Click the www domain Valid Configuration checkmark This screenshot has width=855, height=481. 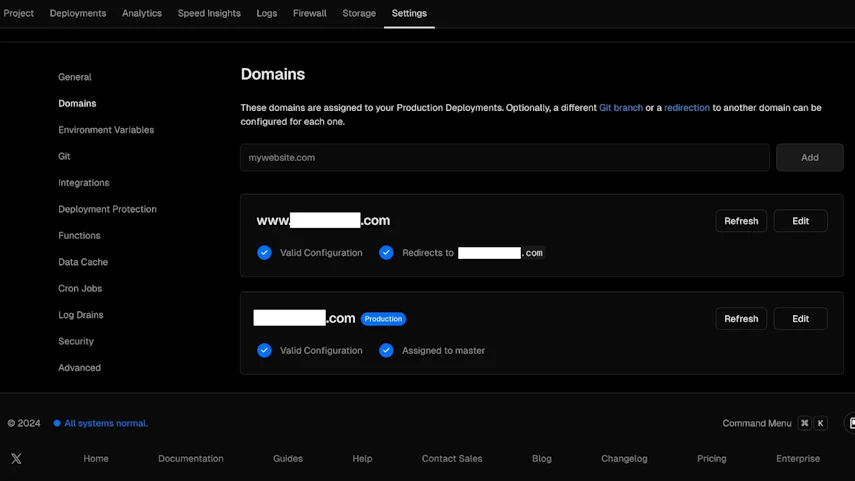(264, 252)
